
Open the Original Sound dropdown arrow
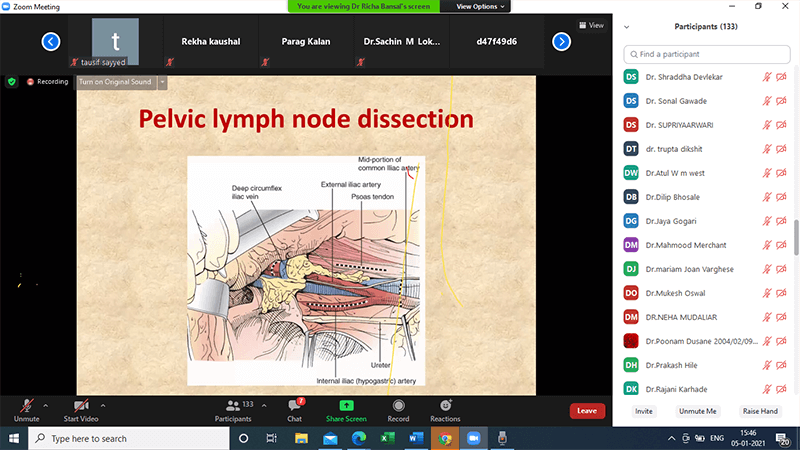(x=162, y=81)
